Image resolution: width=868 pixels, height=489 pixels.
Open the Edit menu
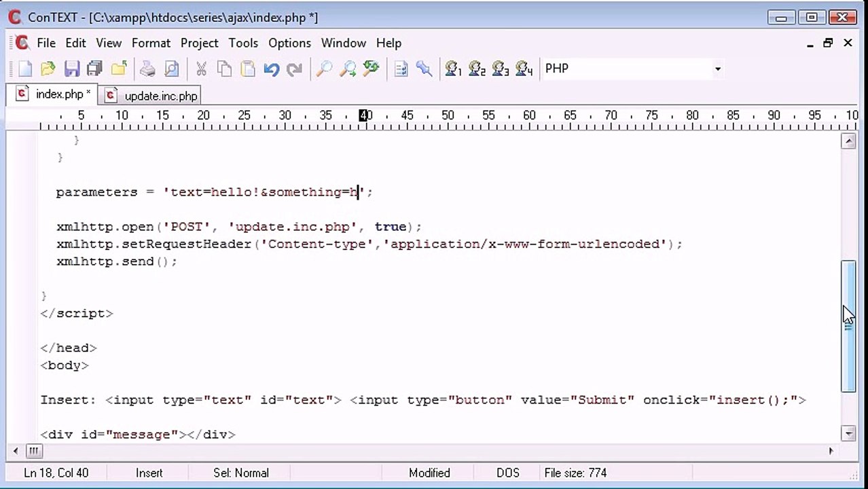point(75,43)
